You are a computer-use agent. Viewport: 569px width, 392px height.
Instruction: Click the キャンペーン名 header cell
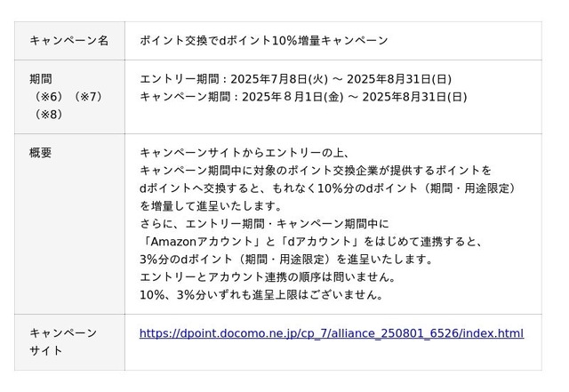pos(69,40)
